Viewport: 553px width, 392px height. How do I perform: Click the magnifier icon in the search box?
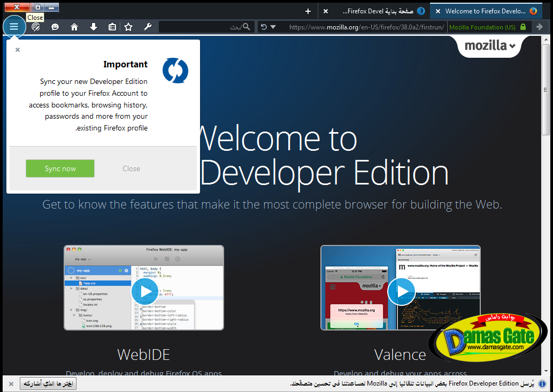[x=247, y=27]
